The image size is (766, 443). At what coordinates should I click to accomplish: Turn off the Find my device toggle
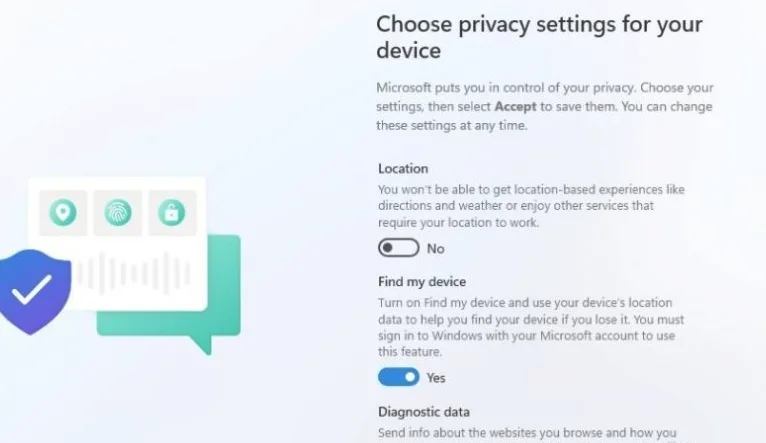tap(399, 377)
